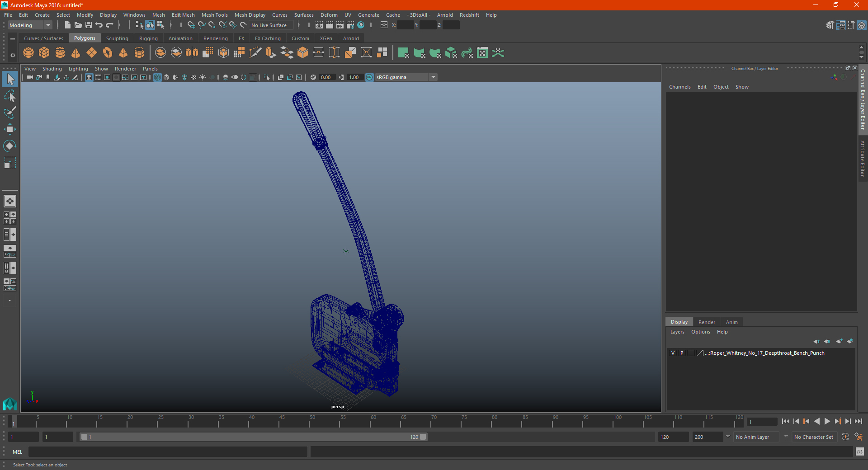Image resolution: width=868 pixels, height=470 pixels.
Task: Create a polygon sphere from the shelf
Action: tap(28, 53)
